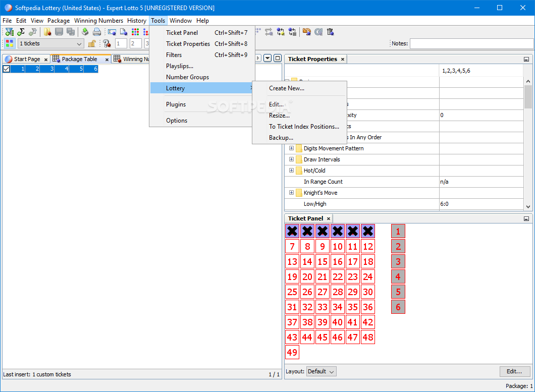Click the down arrow of properties scrollbar
Viewport: 535px width, 392px height.
click(528, 206)
